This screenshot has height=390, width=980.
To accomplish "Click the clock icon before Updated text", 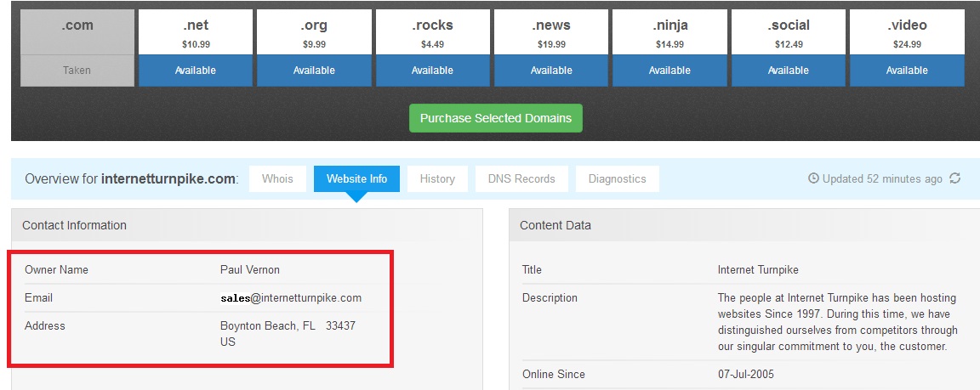I will [813, 178].
